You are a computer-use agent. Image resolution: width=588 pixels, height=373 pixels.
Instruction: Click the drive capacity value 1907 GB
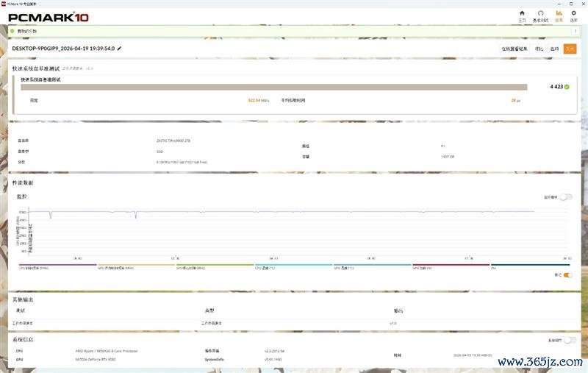[x=448, y=157]
